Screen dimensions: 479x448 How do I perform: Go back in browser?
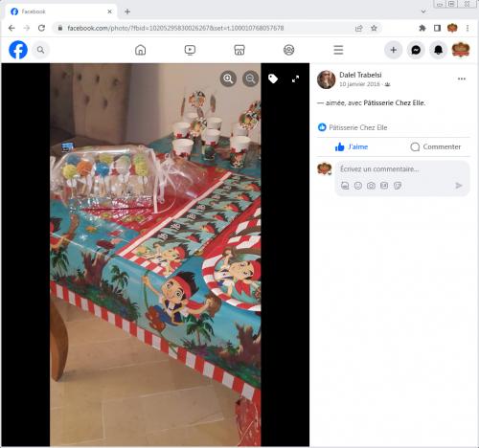(x=11, y=28)
